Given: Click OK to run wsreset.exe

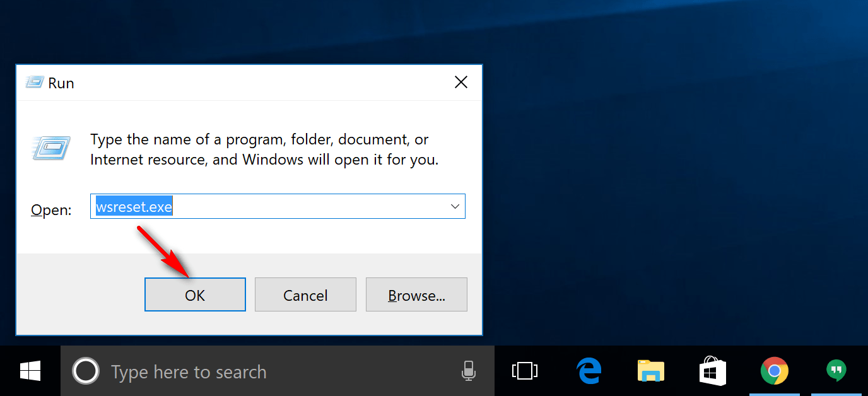Looking at the screenshot, I should (195, 294).
